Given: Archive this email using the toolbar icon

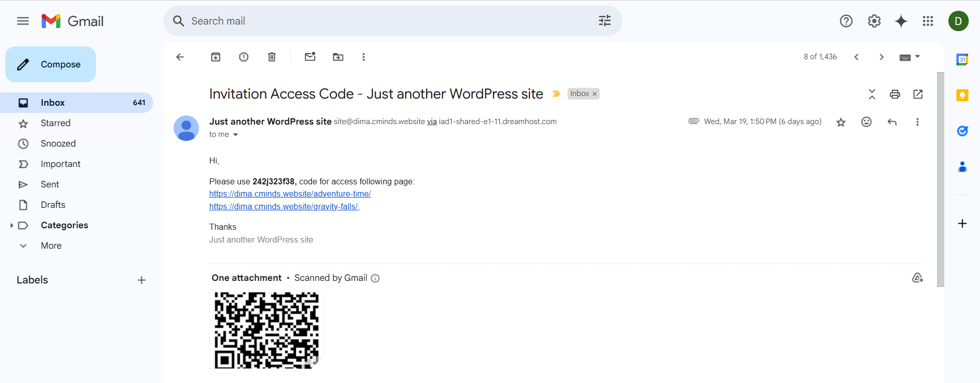Looking at the screenshot, I should (215, 57).
